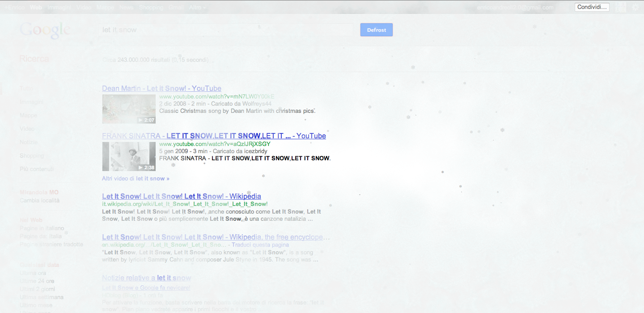644x313 pixels.
Task: Open the 'Wikipedia, the free encyclopedia' result
Action: [216, 237]
